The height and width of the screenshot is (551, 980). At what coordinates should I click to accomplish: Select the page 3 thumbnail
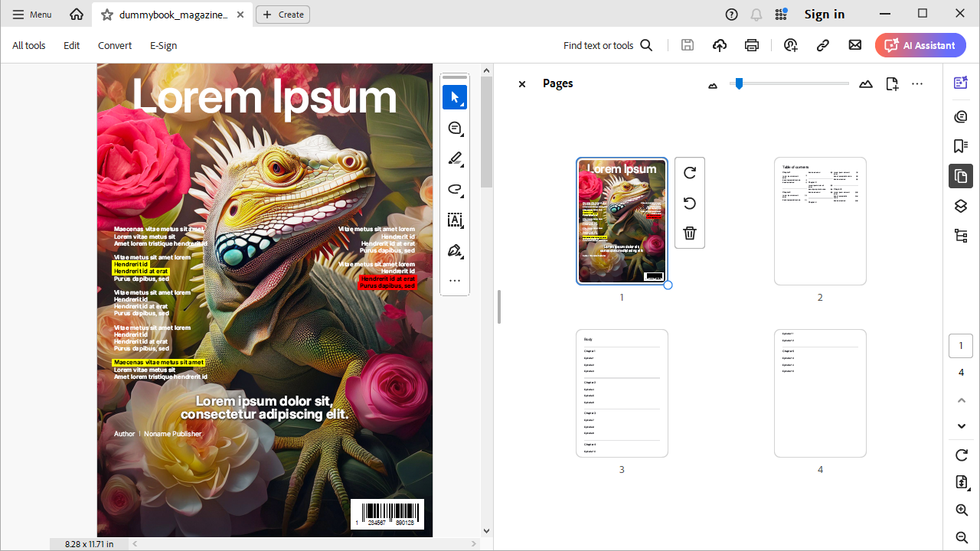(x=622, y=393)
